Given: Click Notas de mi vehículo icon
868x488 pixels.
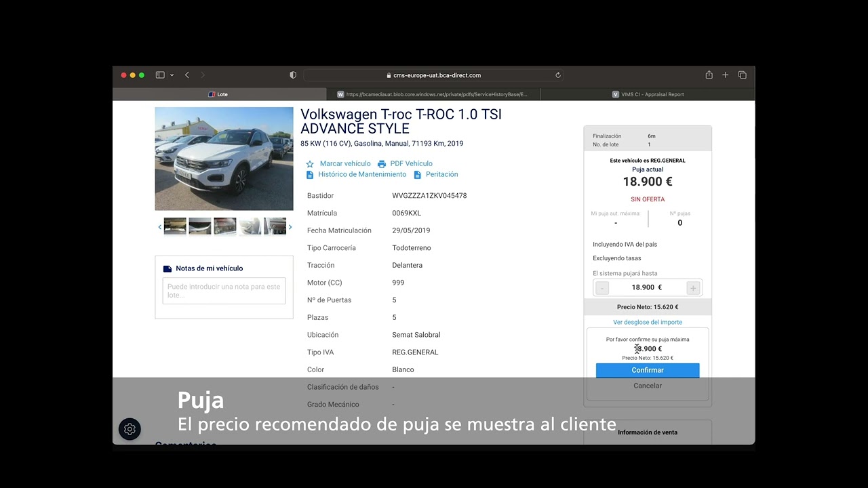Looking at the screenshot, I should tap(167, 268).
